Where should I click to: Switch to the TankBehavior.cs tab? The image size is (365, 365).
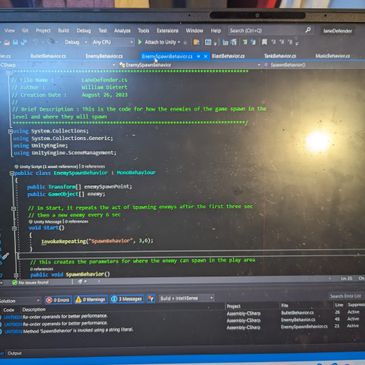tap(280, 56)
